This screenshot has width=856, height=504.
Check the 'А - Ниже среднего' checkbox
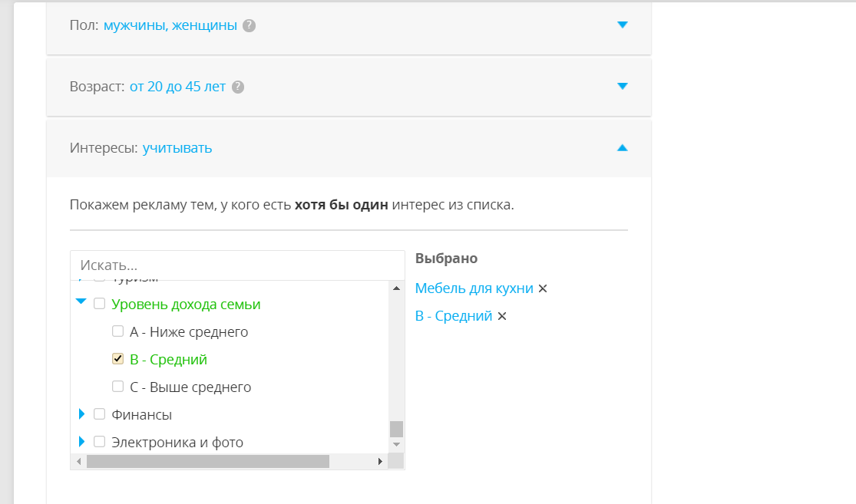(x=117, y=331)
